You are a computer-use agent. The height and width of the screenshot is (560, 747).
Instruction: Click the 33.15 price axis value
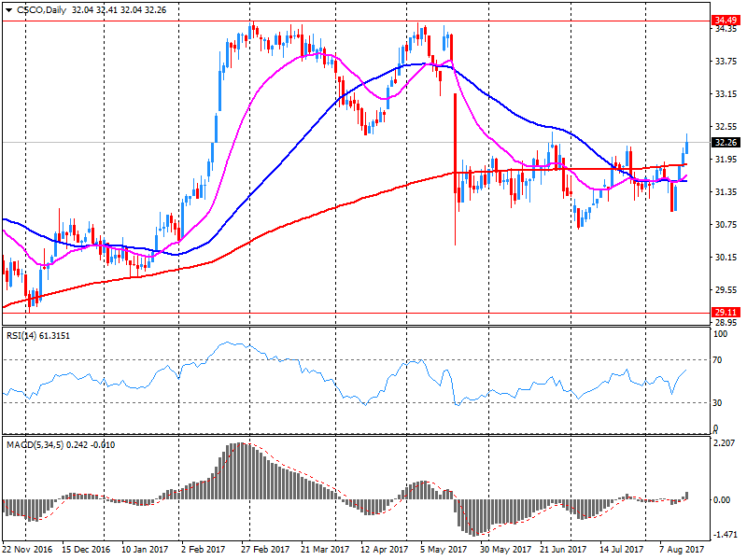coord(726,94)
